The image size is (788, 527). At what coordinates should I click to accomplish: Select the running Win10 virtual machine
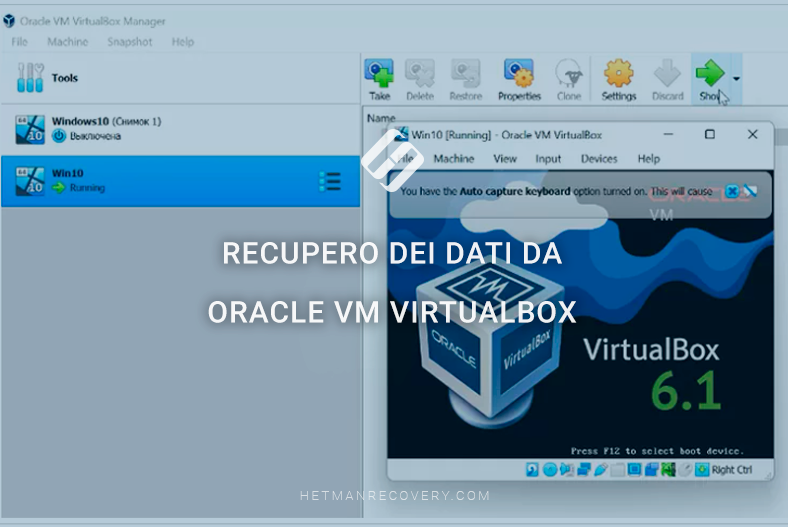(180, 181)
